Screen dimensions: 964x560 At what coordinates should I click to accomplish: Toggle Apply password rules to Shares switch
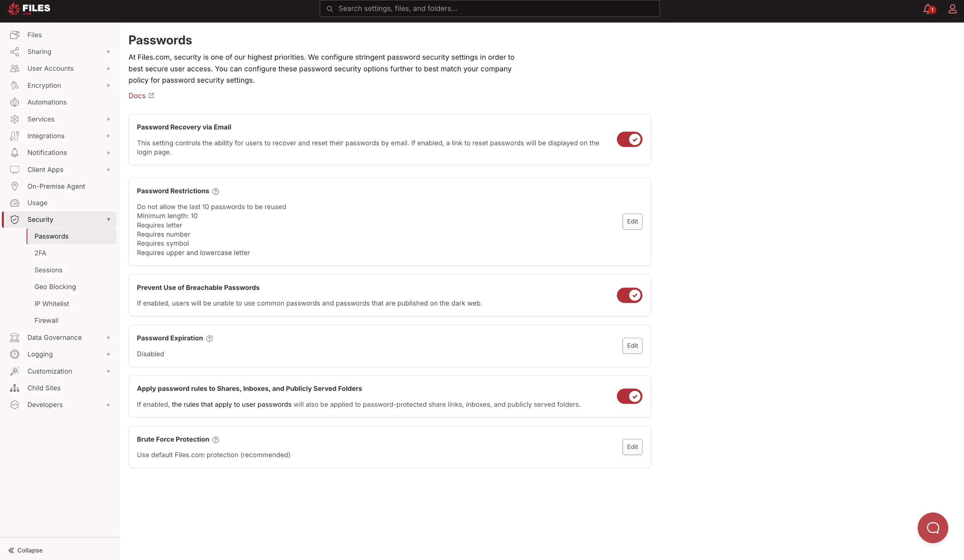[x=629, y=396]
